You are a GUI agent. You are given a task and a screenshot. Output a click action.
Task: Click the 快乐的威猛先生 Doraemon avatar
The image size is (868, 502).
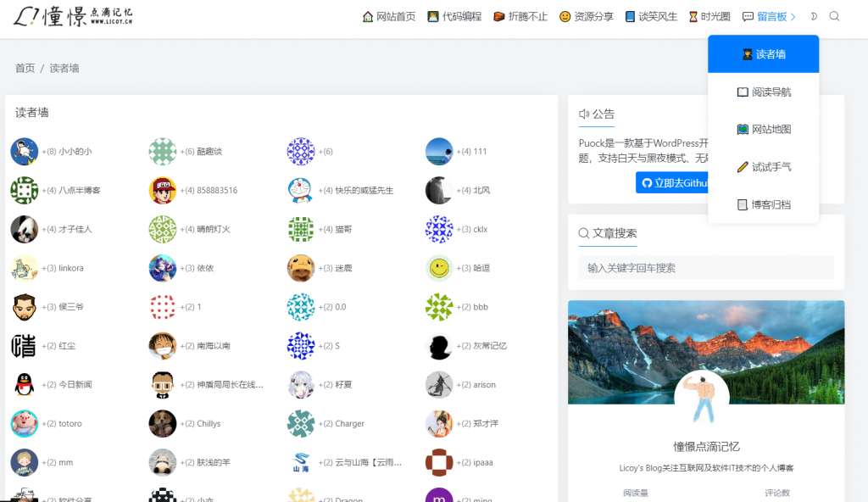(x=300, y=190)
